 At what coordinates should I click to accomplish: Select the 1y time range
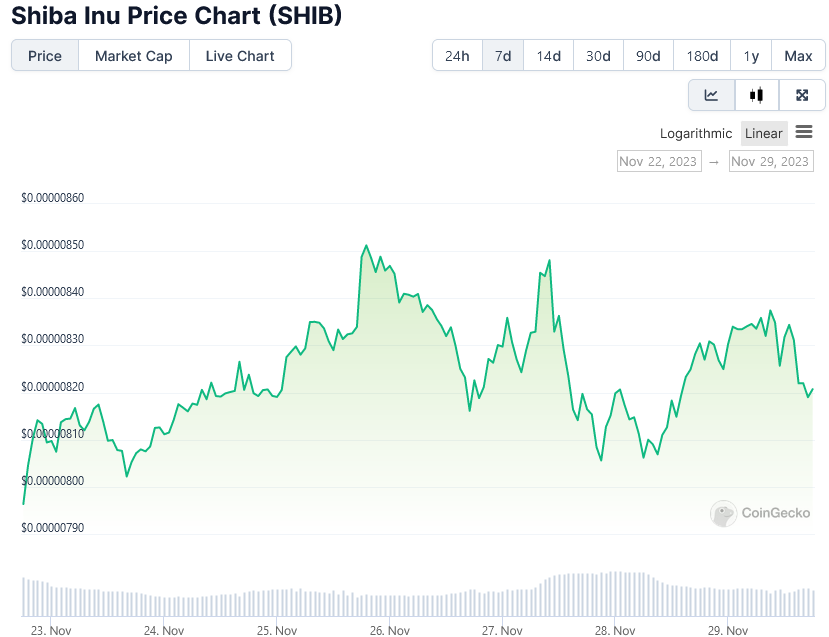click(751, 56)
